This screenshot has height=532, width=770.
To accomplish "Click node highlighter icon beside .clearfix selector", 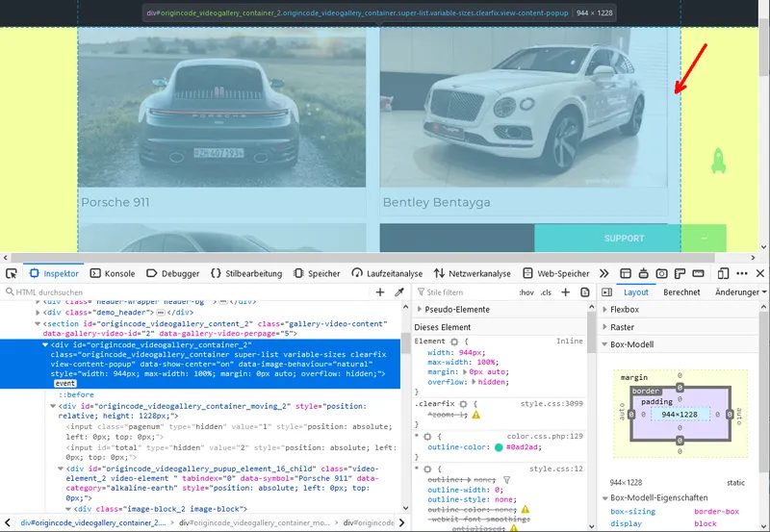I will [x=463, y=403].
